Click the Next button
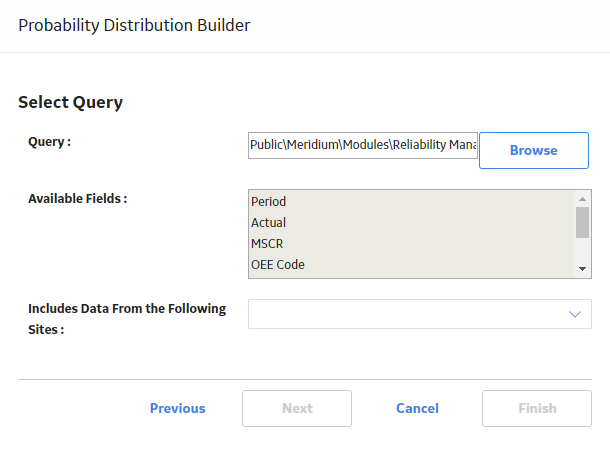 [x=297, y=408]
